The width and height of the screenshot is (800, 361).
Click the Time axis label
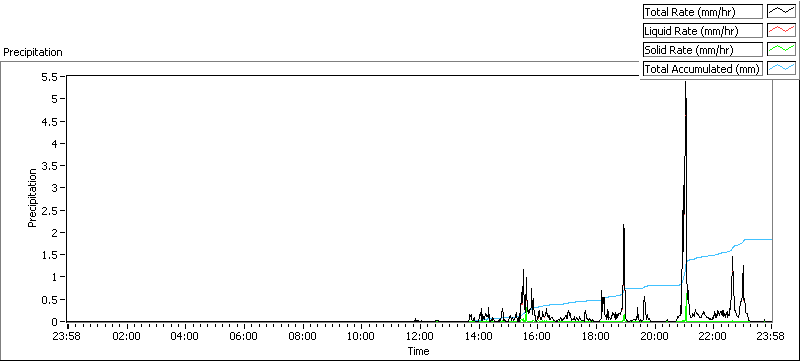418,351
